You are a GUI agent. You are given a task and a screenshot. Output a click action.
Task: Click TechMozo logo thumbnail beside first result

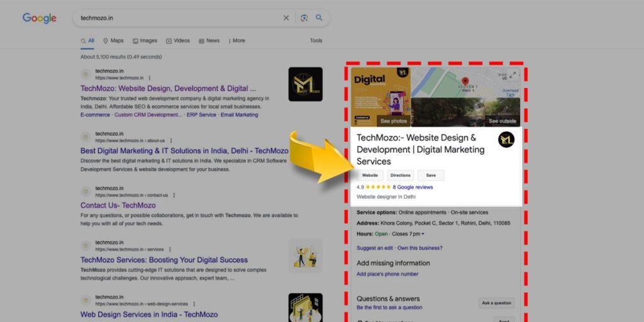point(306,84)
